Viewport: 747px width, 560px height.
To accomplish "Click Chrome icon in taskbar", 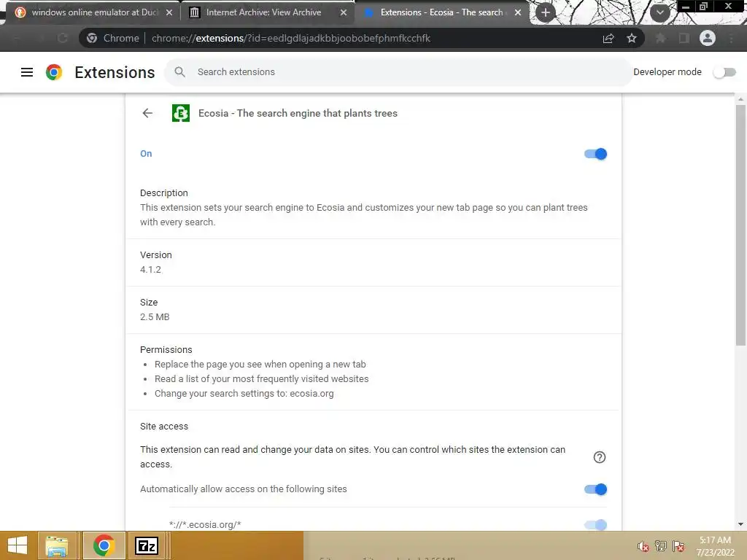I will (x=104, y=545).
